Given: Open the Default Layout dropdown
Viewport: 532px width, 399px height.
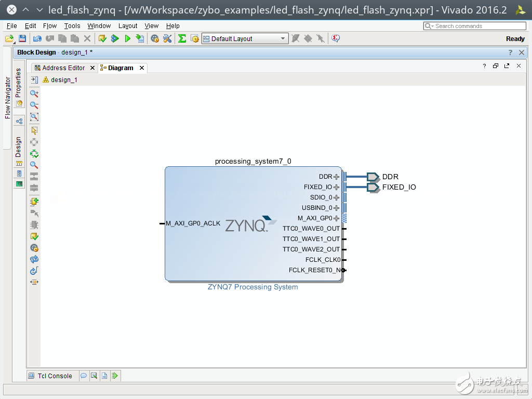Looking at the screenshot, I should point(245,38).
